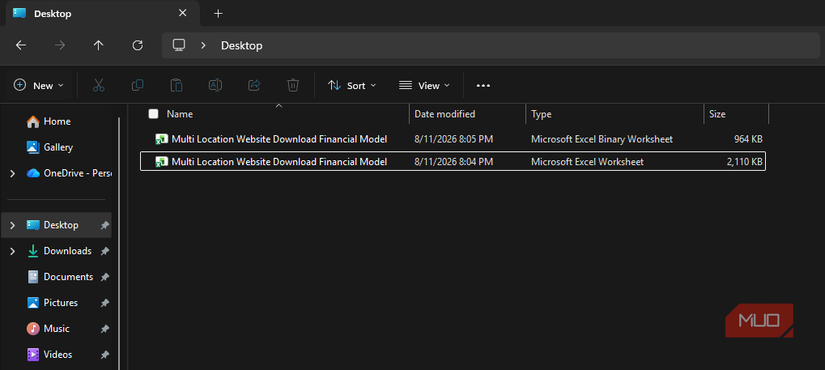The height and width of the screenshot is (370, 825).
Task: Open the New item dropdown
Action: [38, 85]
